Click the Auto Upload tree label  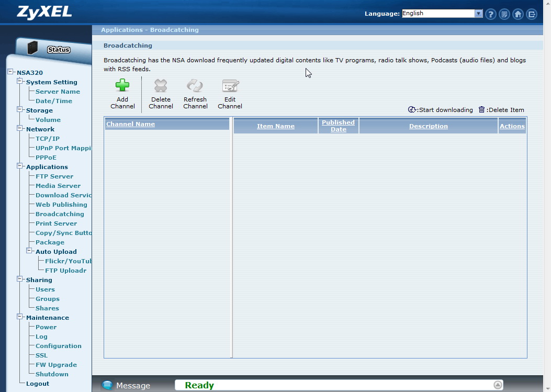click(x=56, y=252)
